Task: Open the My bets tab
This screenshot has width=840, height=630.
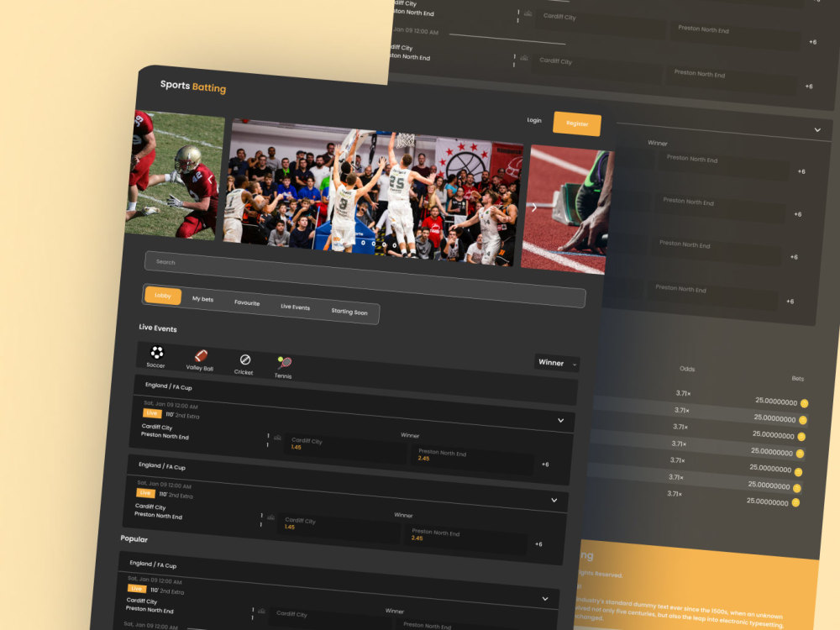Action: [202, 299]
